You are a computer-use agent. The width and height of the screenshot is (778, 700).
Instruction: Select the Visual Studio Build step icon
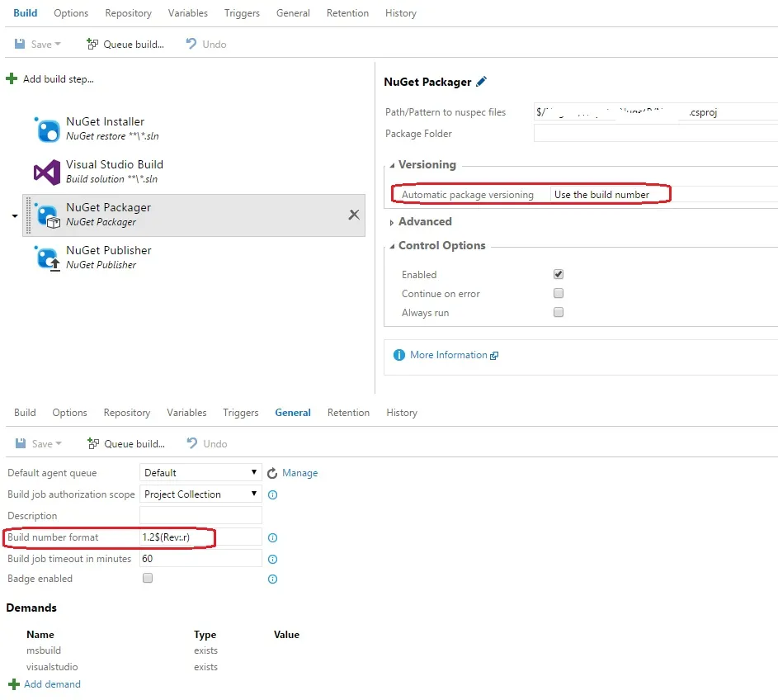[x=47, y=173]
